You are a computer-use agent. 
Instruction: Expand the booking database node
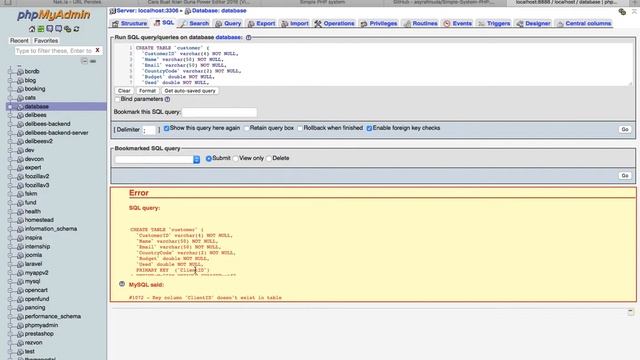(10, 89)
